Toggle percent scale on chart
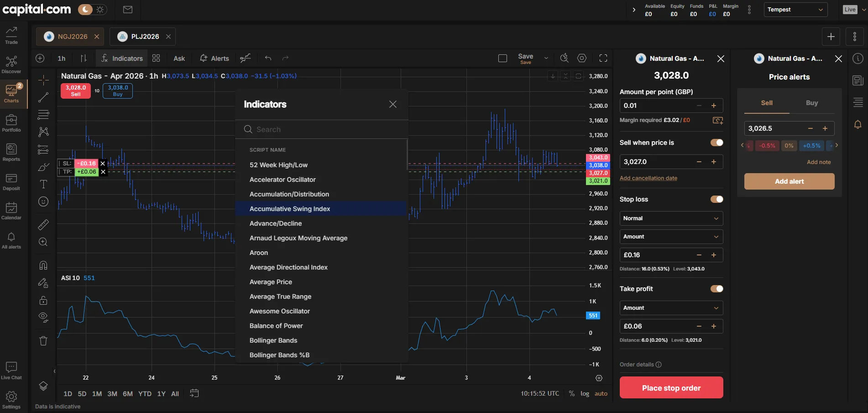The image size is (868, 413). click(x=572, y=393)
